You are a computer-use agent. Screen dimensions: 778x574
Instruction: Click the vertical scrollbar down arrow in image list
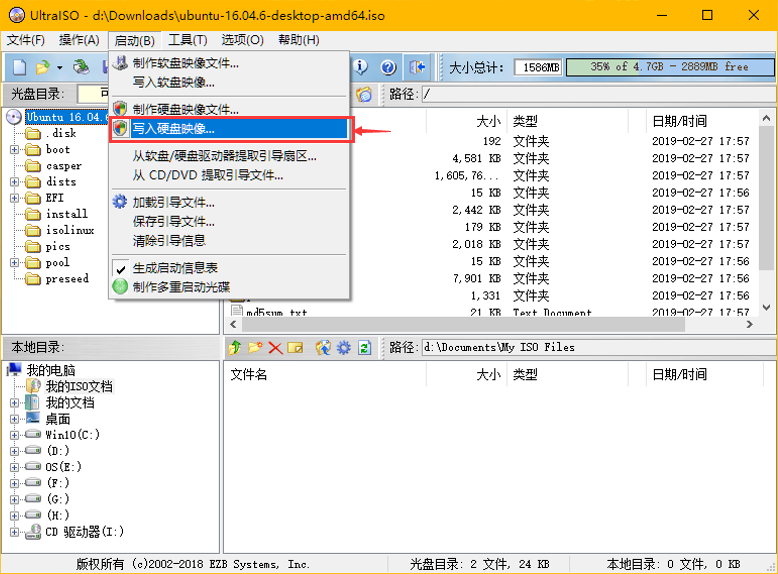click(766, 308)
